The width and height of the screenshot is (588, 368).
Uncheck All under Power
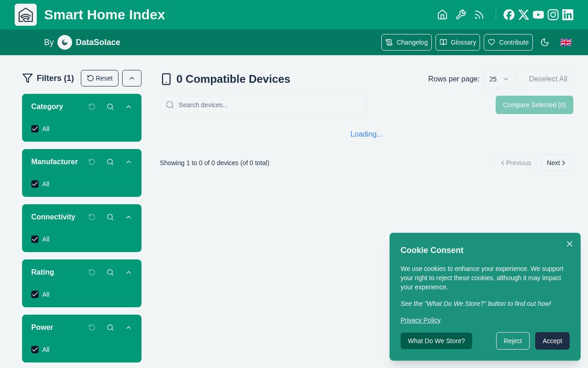pyautogui.click(x=35, y=350)
